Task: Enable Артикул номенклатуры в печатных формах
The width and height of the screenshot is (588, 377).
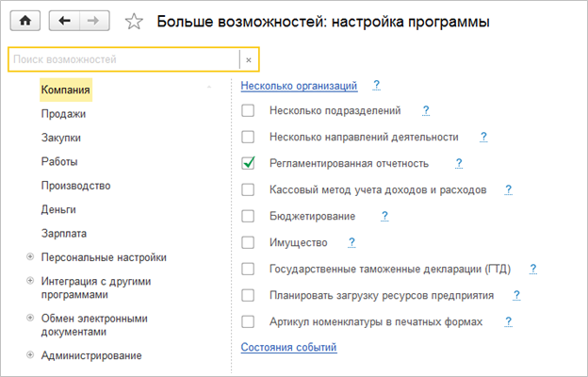Action: pyautogui.click(x=249, y=321)
